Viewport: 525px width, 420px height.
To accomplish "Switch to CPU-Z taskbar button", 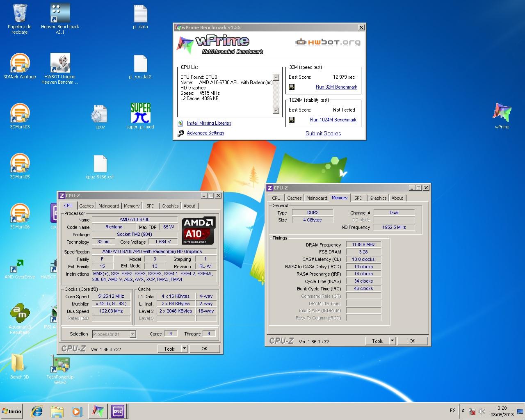I will 118,411.
